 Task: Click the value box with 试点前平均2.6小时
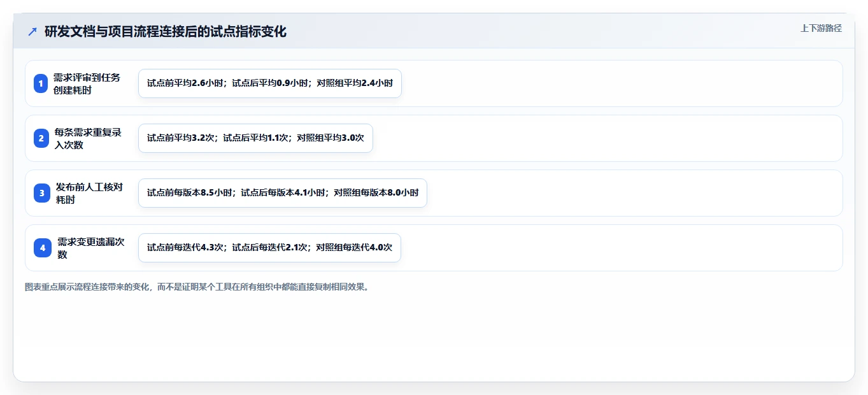pyautogui.click(x=270, y=83)
